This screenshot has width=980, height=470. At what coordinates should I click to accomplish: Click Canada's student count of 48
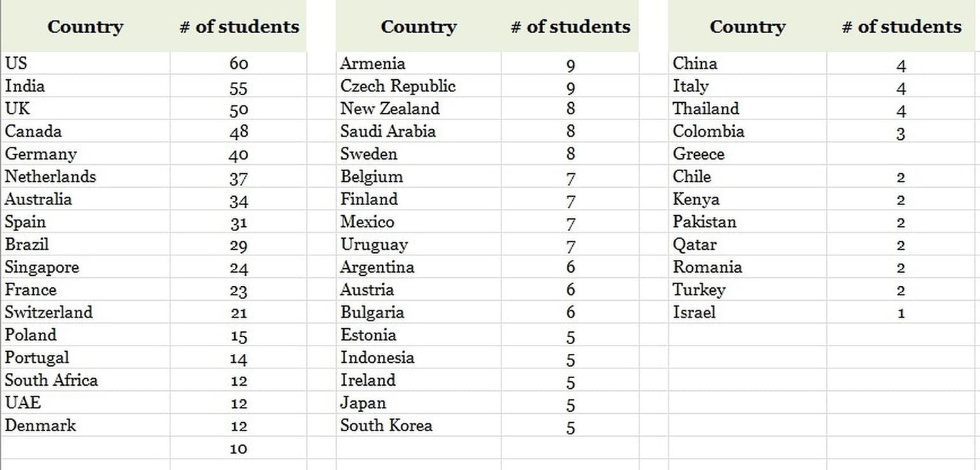[x=238, y=132]
